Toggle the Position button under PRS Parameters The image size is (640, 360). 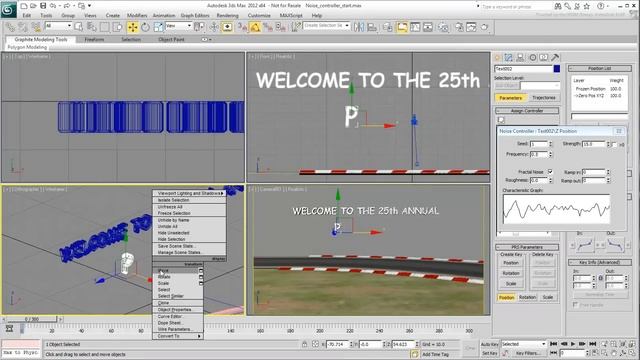[x=507, y=298]
